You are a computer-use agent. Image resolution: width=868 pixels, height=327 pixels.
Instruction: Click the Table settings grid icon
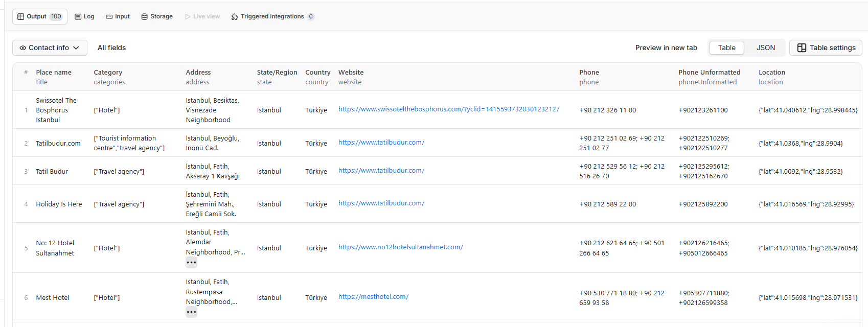(802, 48)
